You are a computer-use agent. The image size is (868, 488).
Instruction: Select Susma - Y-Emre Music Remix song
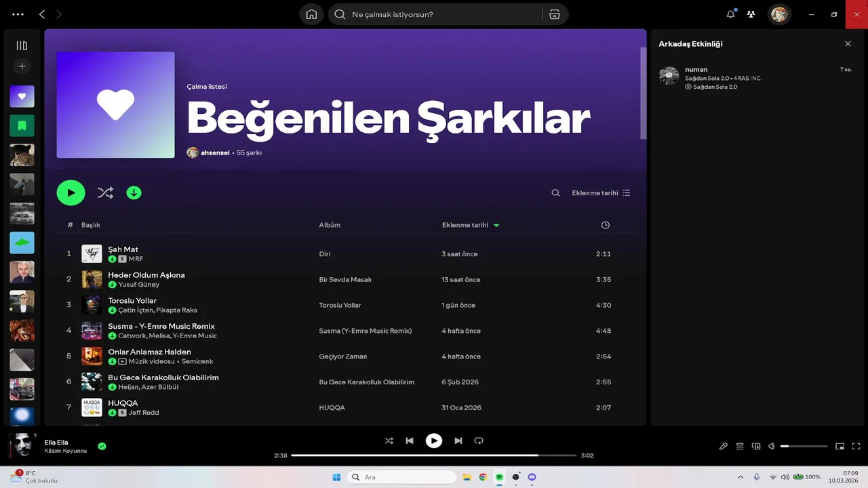pyautogui.click(x=161, y=327)
